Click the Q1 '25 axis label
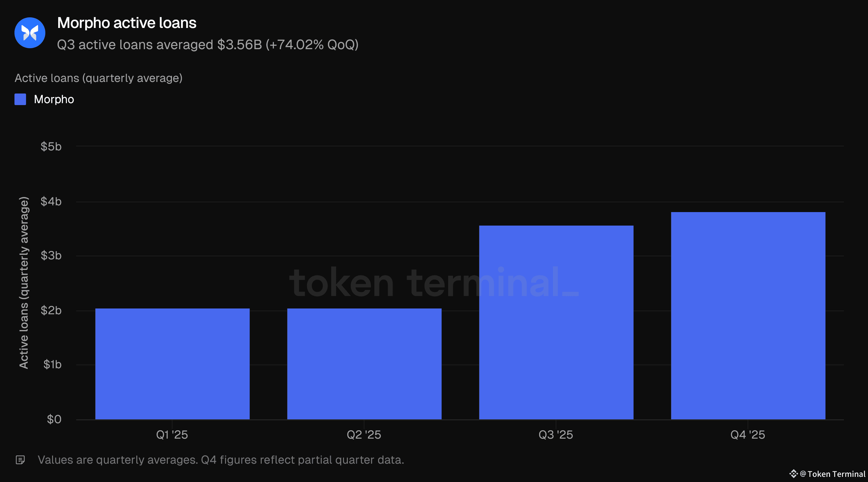Image resolution: width=868 pixels, height=482 pixels. 172,434
